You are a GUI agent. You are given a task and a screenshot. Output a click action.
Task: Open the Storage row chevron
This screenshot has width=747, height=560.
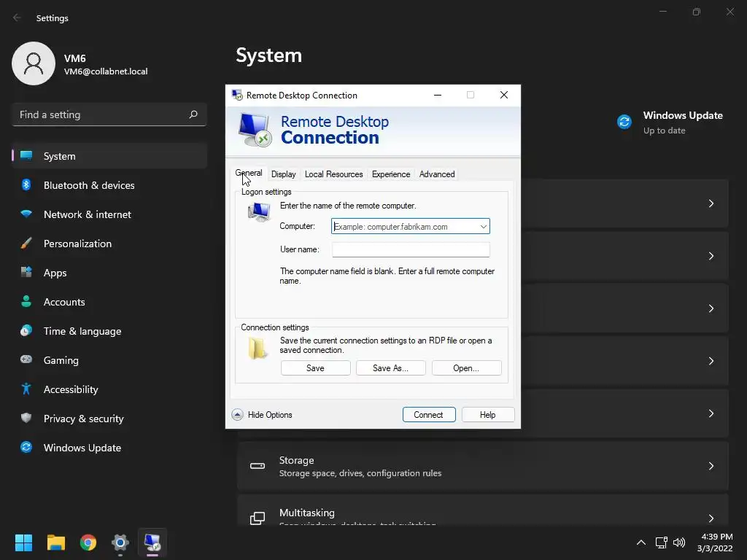pyautogui.click(x=711, y=466)
